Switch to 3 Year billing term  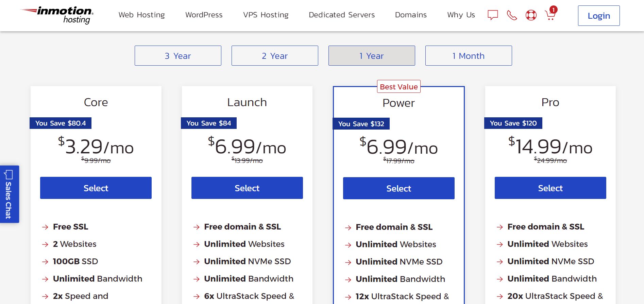178,56
